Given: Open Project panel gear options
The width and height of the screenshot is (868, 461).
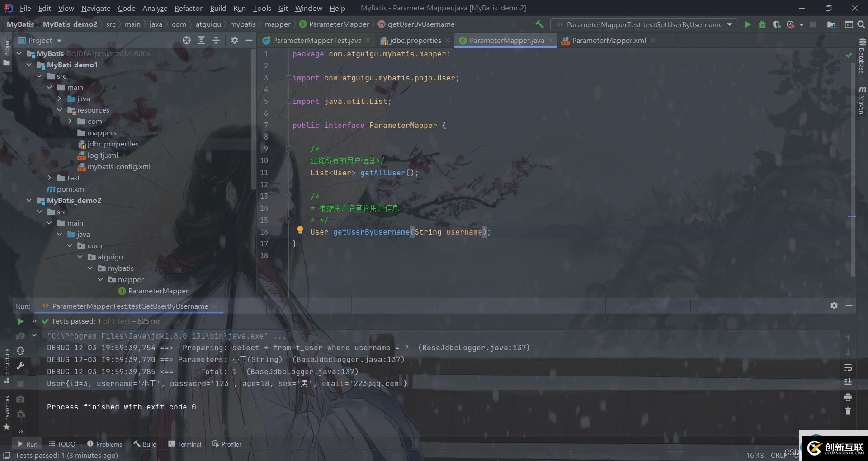Looking at the screenshot, I should click(x=234, y=40).
